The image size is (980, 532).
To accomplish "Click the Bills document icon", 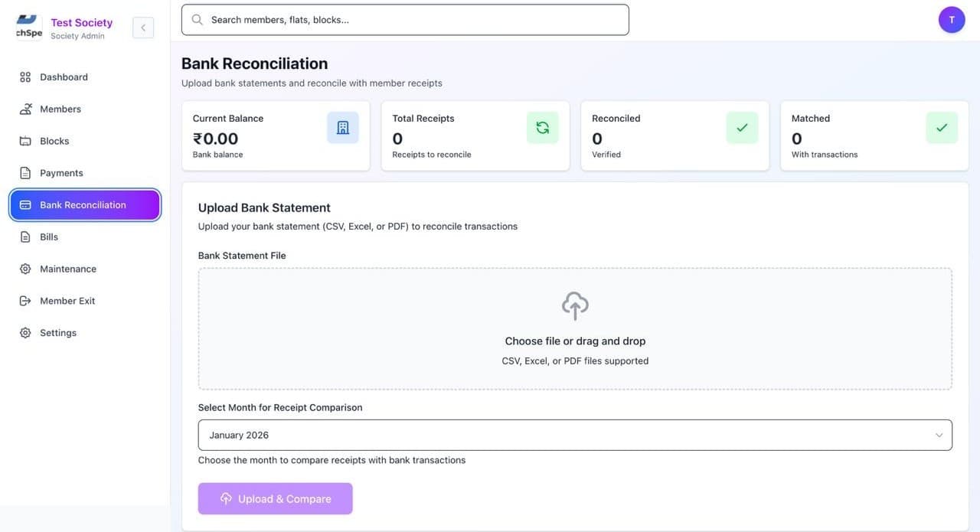I will [25, 237].
